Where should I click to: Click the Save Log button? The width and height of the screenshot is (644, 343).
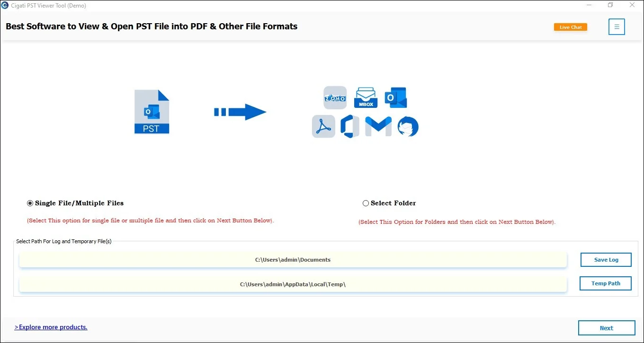[606, 260]
